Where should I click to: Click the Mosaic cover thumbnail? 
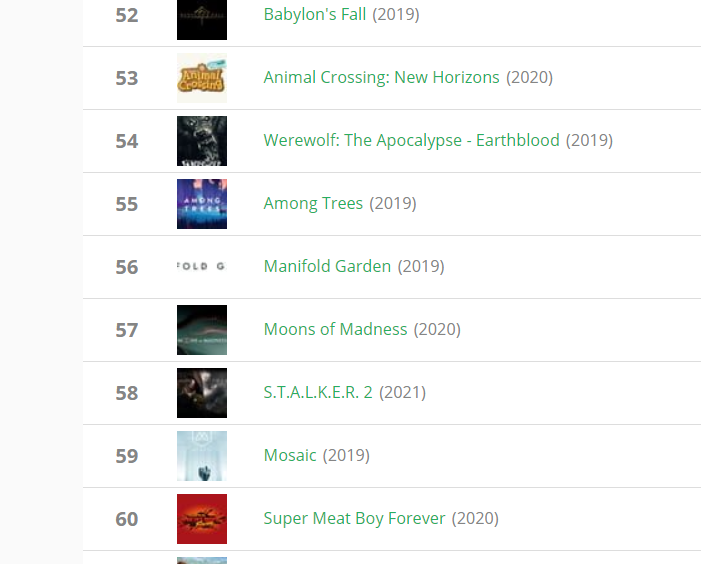coord(202,456)
